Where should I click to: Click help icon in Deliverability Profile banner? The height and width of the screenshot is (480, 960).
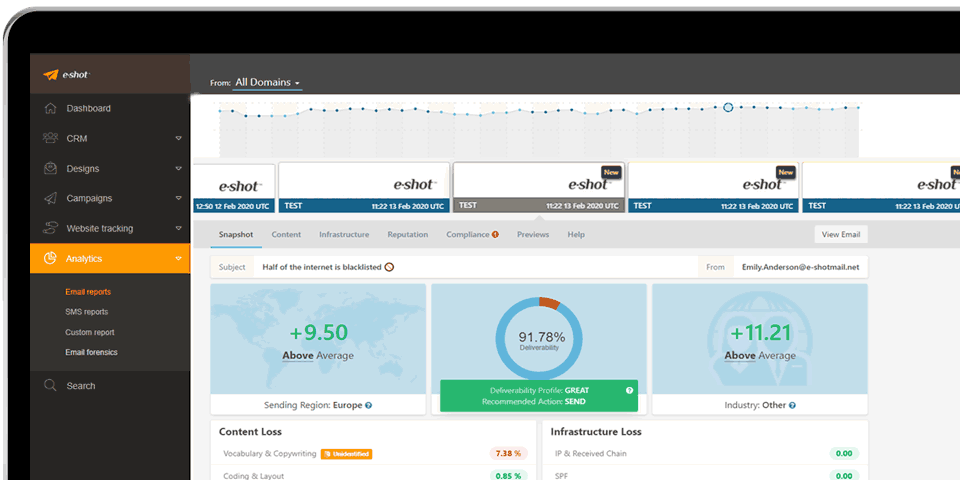[629, 391]
